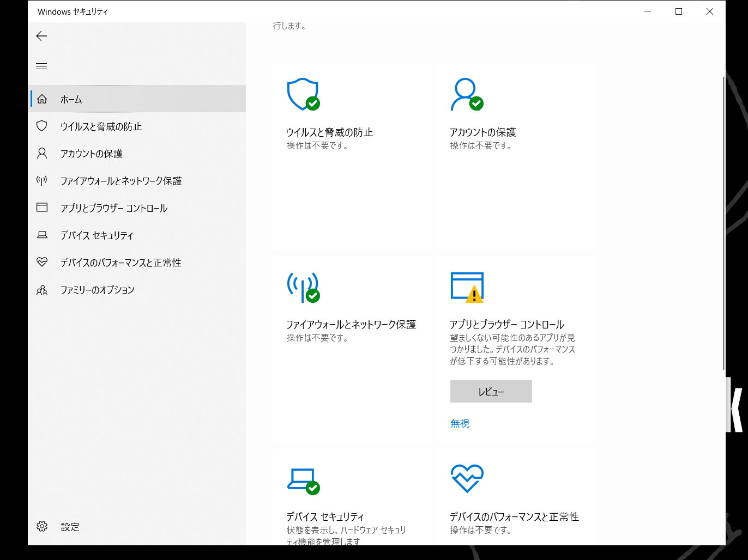The image size is (748, 560).
Task: Select ホーム in the sidebar
Action: [71, 99]
